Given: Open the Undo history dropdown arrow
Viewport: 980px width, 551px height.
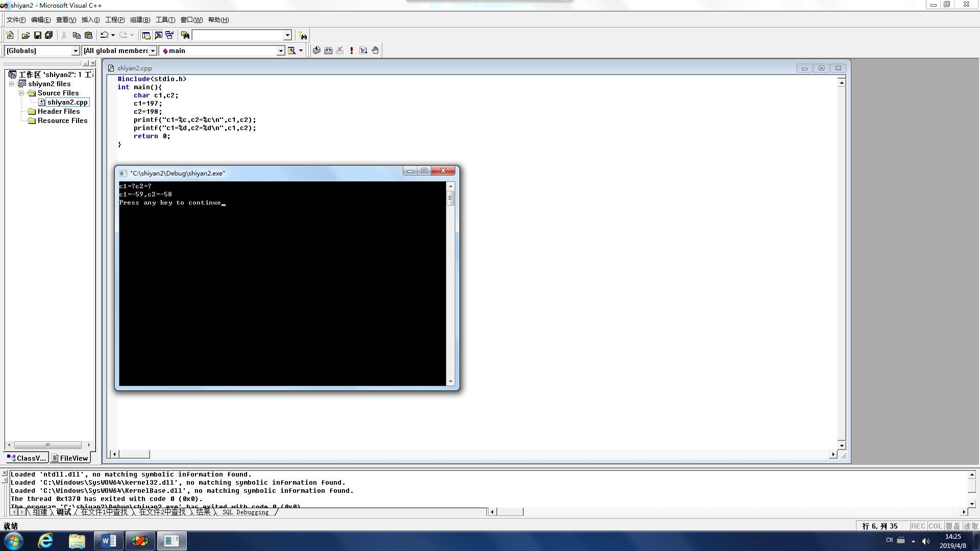Looking at the screenshot, I should pyautogui.click(x=113, y=35).
